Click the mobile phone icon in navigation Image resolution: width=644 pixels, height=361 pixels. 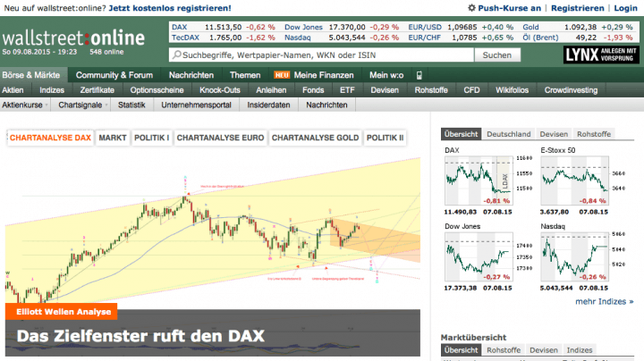pyautogui.click(x=419, y=75)
